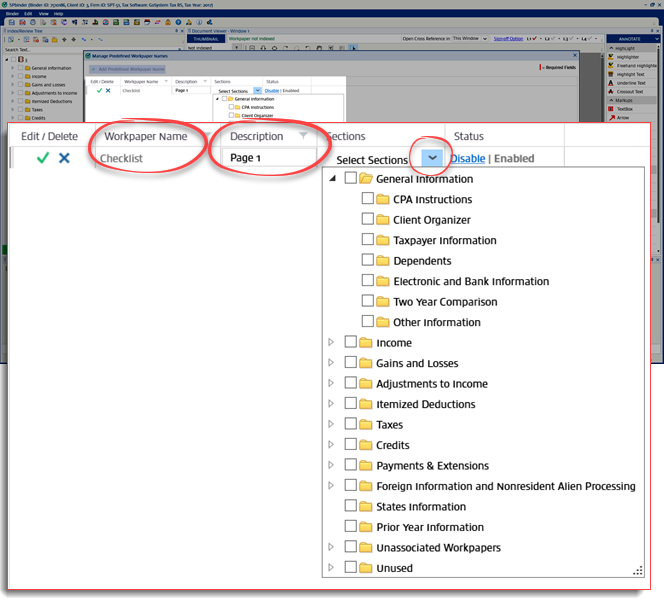The width and height of the screenshot is (664, 605).
Task: Click the Enabled status text
Action: 514,158
